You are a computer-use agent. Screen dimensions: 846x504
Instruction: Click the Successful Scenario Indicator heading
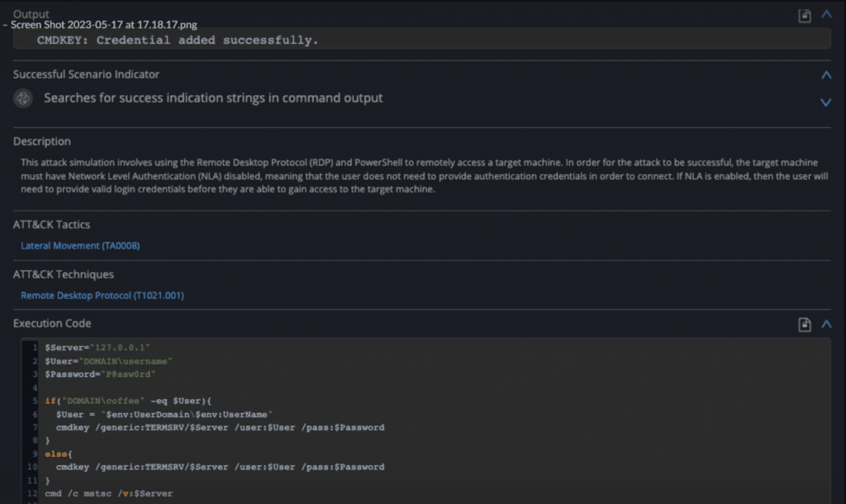(x=86, y=74)
